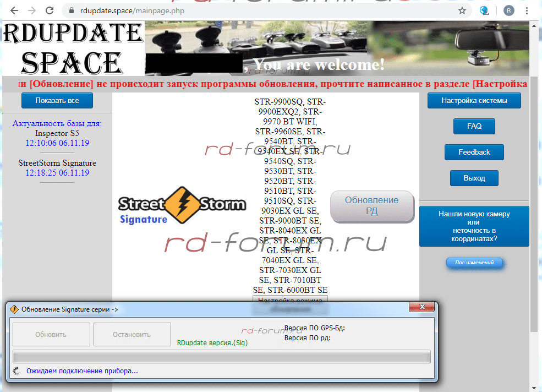The height and width of the screenshot is (392, 542).
Task: Click the red scrolling notice about Обновление
Action: click(273, 84)
